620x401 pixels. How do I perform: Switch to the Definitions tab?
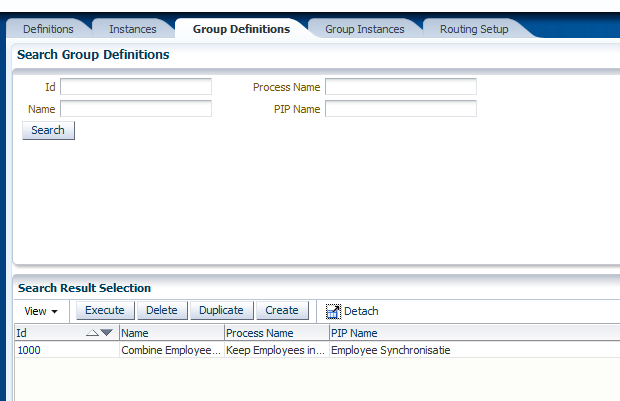[48, 29]
